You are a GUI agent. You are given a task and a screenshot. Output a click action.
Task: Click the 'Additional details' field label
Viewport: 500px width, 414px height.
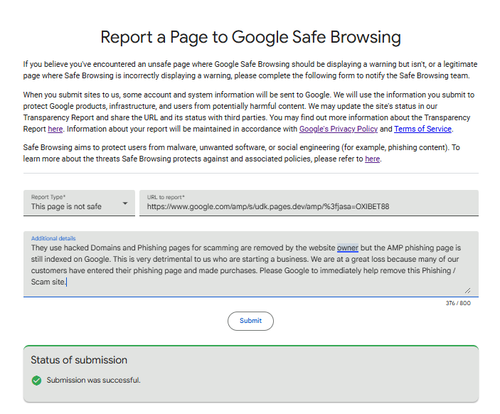coord(53,238)
